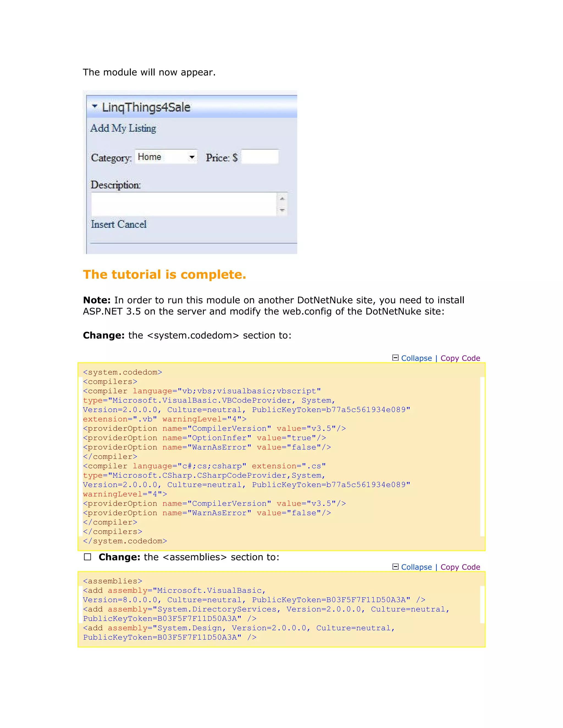
Task: Click 'The tutorial is complete.' heading
Action: click(x=164, y=275)
